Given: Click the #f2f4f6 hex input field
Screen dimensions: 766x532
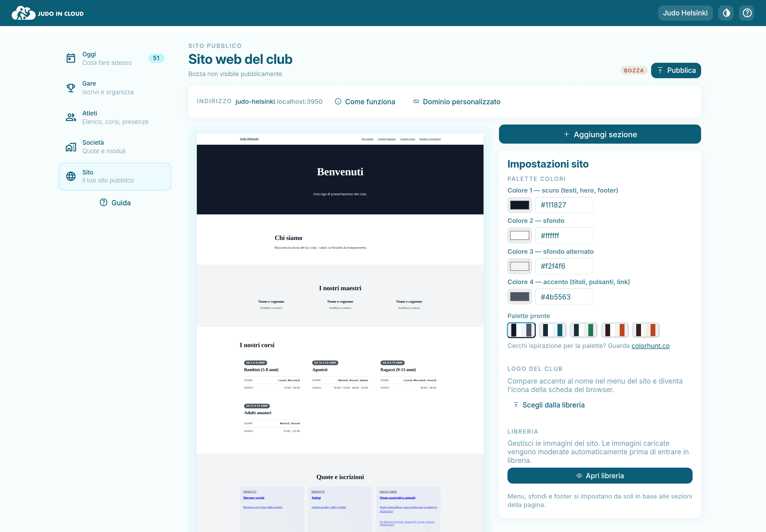Looking at the screenshot, I should click(x=564, y=266).
